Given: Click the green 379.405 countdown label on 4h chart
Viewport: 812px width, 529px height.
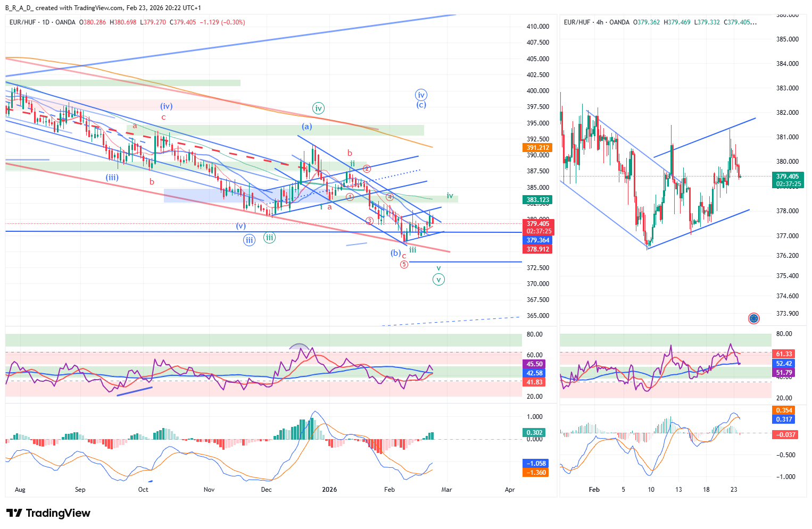Looking at the screenshot, I should coord(787,180).
